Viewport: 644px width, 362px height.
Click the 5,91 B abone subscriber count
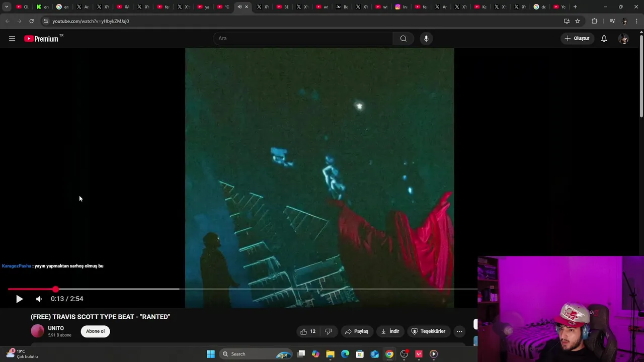coord(59,335)
